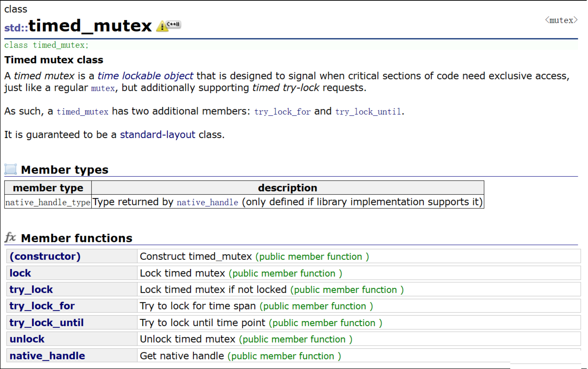Click the 'Member types' heading text
Image resolution: width=588 pixels, height=369 pixels.
(x=65, y=170)
